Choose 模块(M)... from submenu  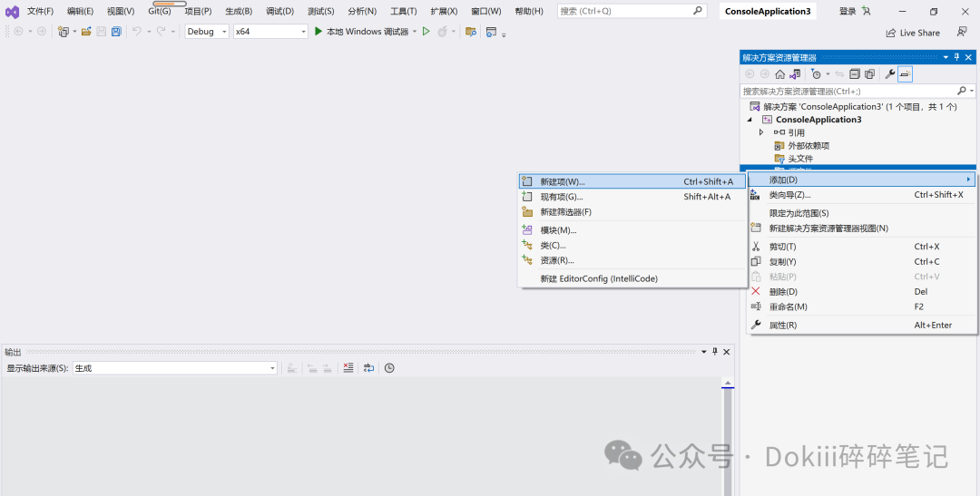point(632,230)
